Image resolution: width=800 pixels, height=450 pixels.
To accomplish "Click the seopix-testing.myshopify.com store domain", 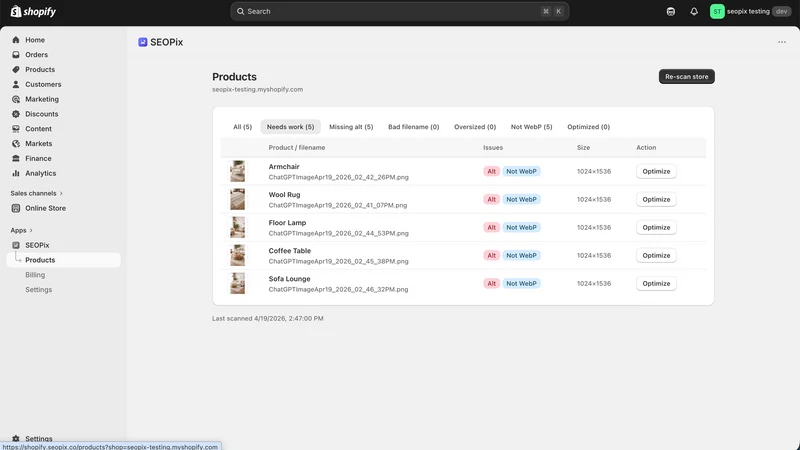I will point(258,89).
